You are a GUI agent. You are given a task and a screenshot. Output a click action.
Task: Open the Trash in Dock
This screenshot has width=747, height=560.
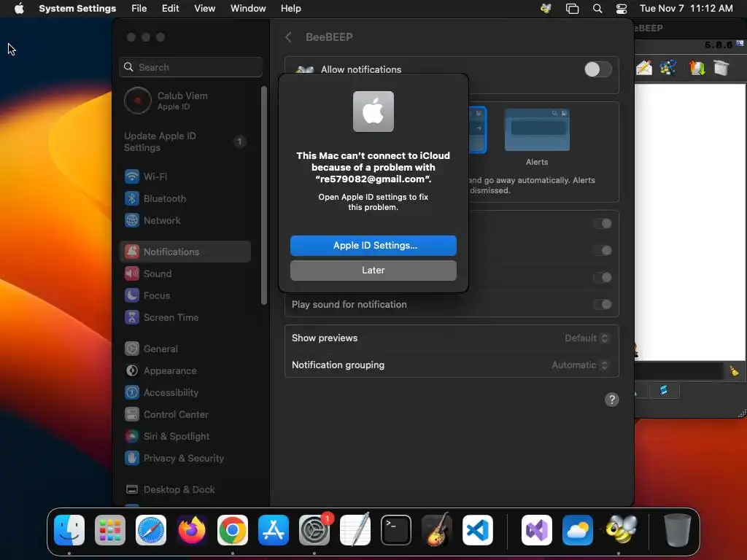[x=677, y=530]
